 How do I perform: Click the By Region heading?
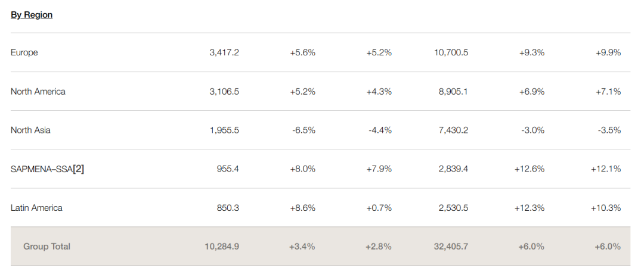(x=32, y=15)
